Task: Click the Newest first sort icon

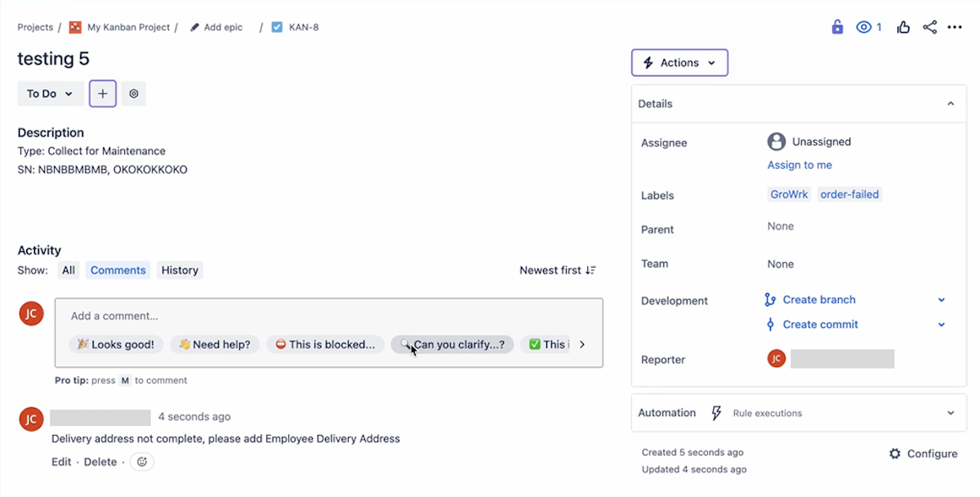Action: [x=590, y=269]
